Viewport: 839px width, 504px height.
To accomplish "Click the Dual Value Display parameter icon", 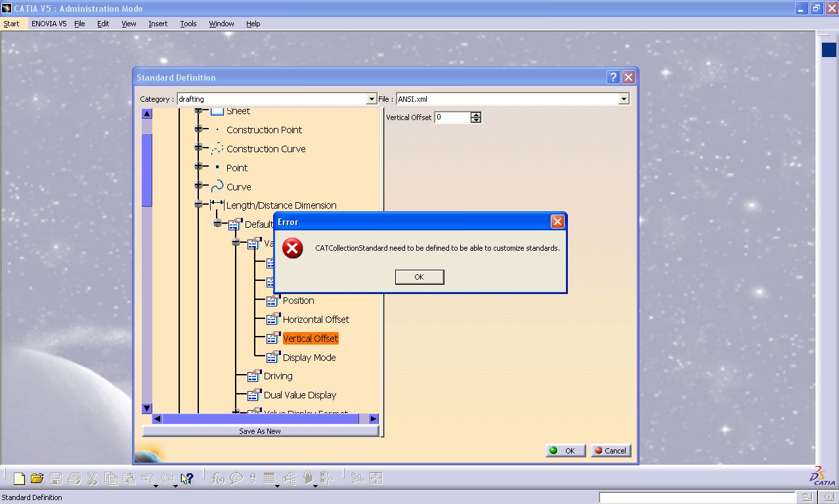I will pos(254,395).
